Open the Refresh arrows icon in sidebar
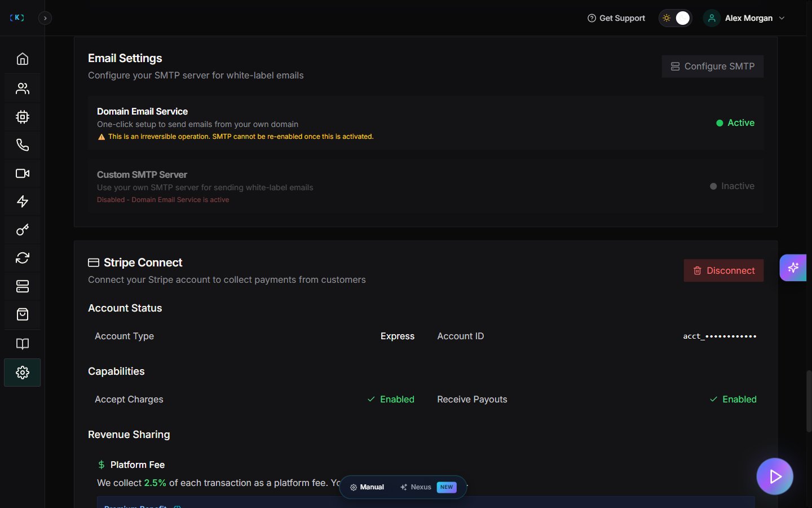This screenshot has width=812, height=508. tap(23, 258)
